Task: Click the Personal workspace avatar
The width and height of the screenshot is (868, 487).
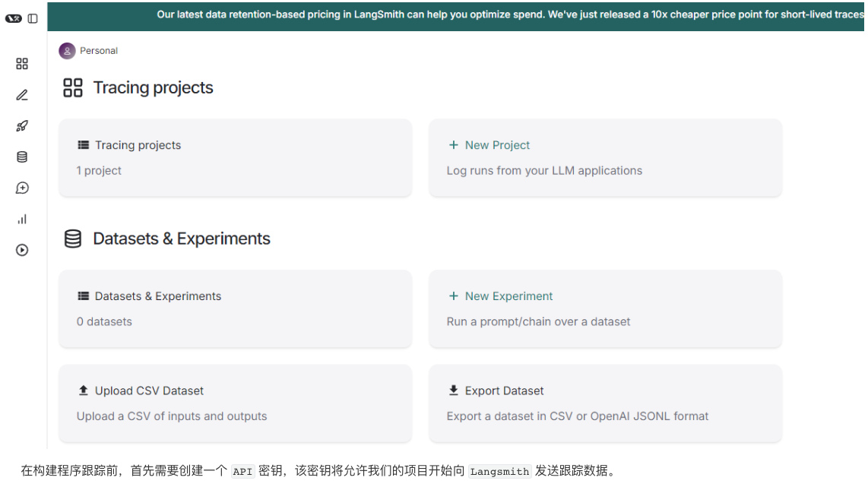Action: tap(67, 51)
